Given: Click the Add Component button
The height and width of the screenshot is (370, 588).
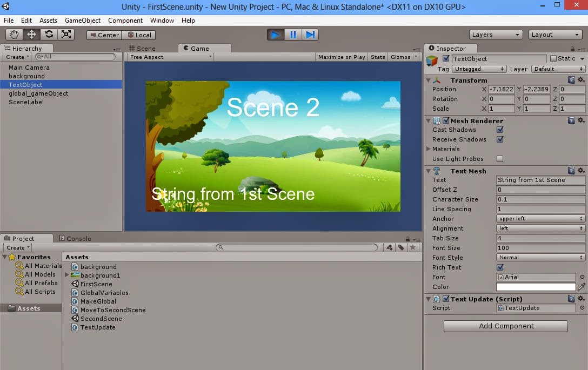Looking at the screenshot, I should click(505, 326).
